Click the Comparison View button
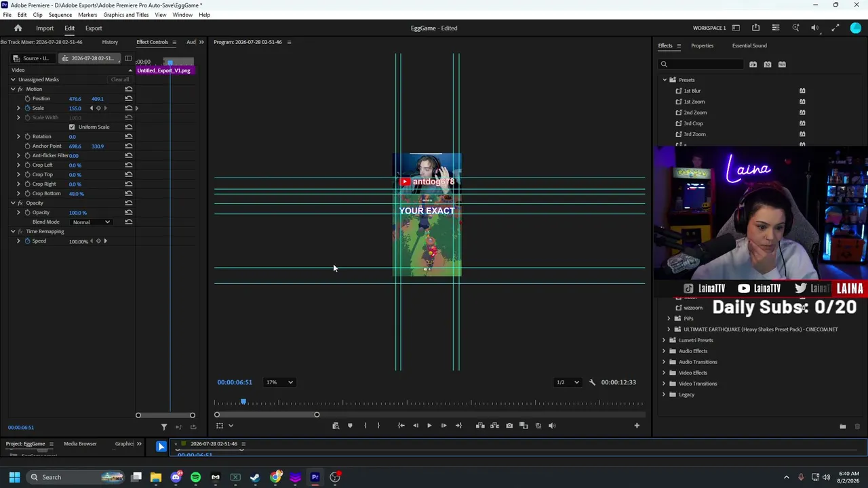Image resolution: width=868 pixels, height=488 pixels. pyautogui.click(x=524, y=426)
